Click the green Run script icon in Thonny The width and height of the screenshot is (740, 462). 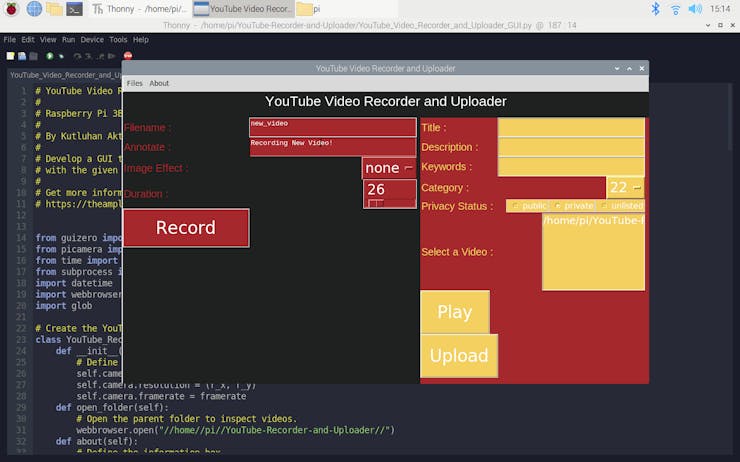point(50,56)
